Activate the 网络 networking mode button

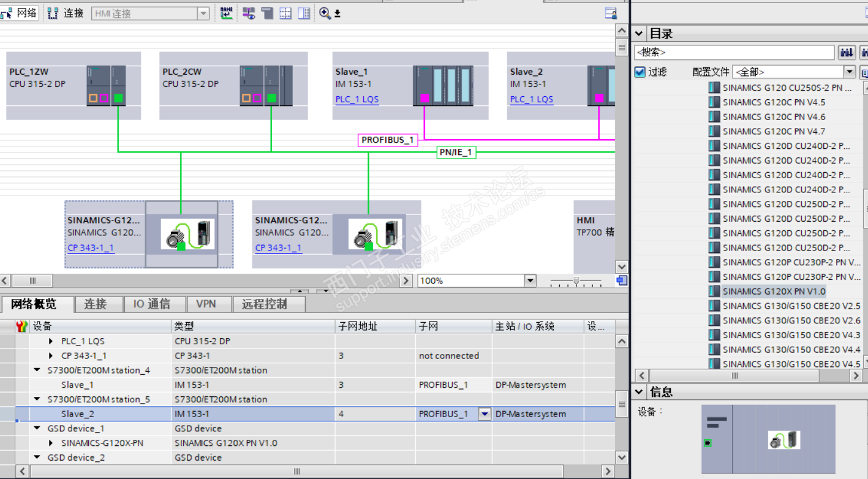pyautogui.click(x=19, y=13)
